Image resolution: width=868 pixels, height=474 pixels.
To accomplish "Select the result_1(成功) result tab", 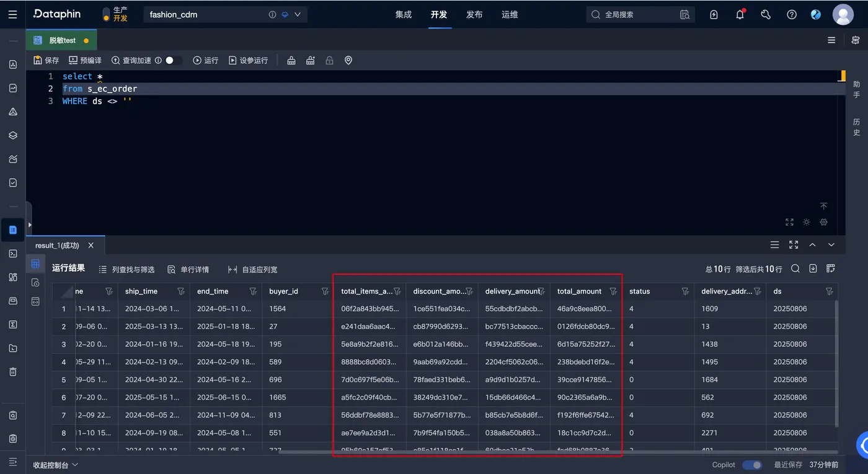I will click(x=57, y=245).
